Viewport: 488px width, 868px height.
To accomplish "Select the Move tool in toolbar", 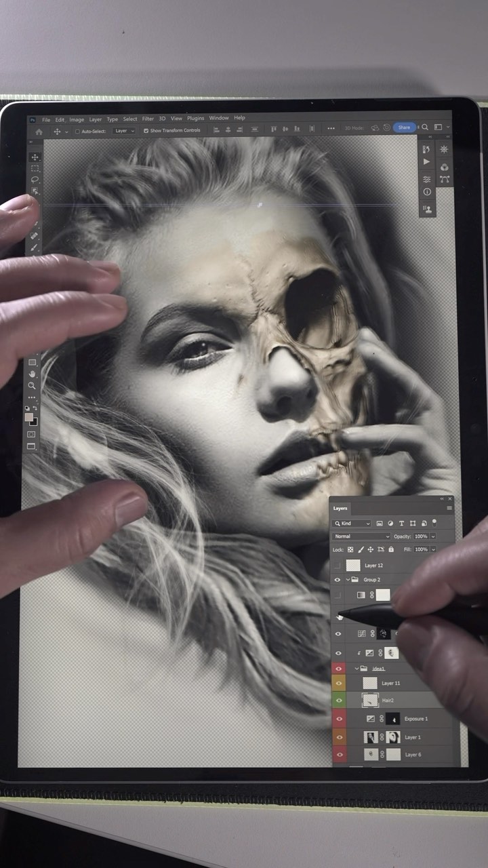I will point(35,157).
